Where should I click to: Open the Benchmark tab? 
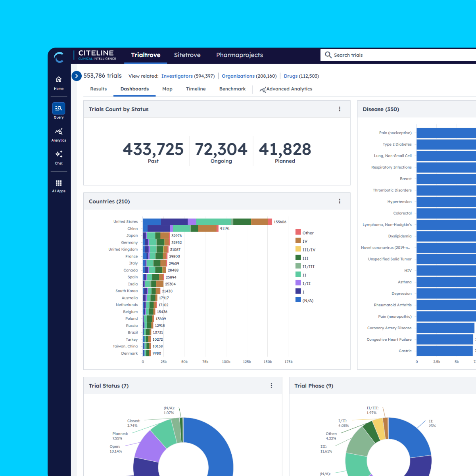pyautogui.click(x=232, y=89)
